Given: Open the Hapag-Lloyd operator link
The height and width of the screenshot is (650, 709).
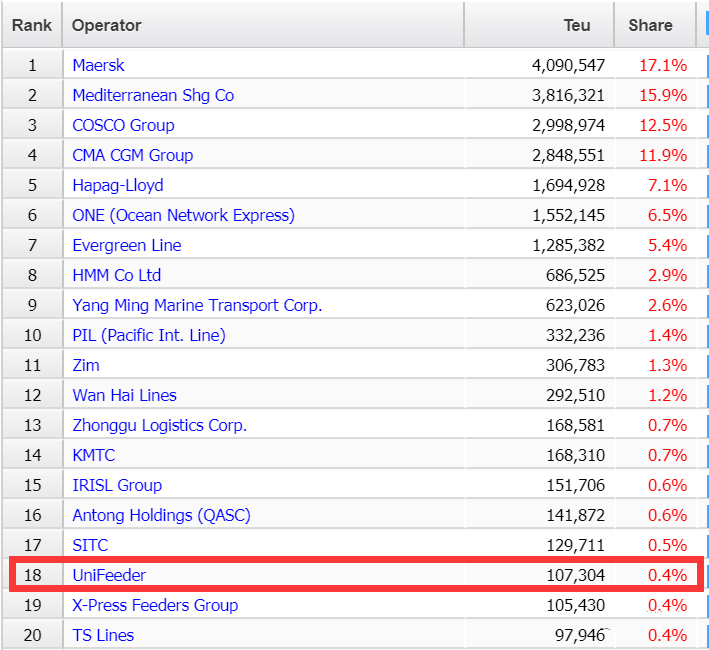Looking at the screenshot, I should [x=118, y=185].
